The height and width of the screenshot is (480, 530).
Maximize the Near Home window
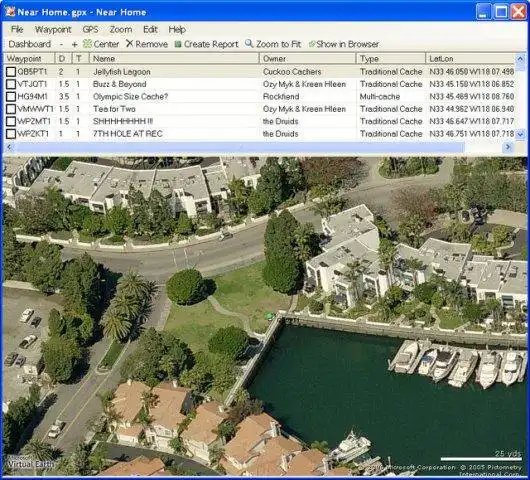pos(501,12)
